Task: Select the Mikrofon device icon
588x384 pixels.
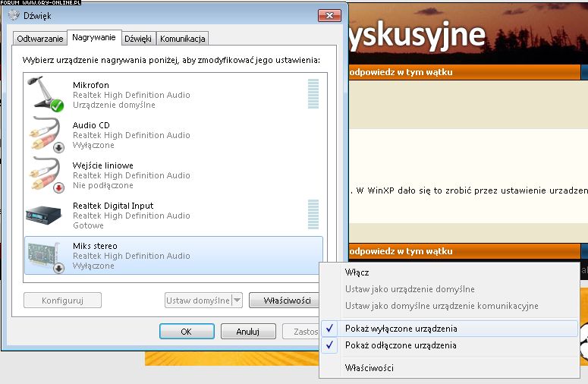Action: [46, 94]
